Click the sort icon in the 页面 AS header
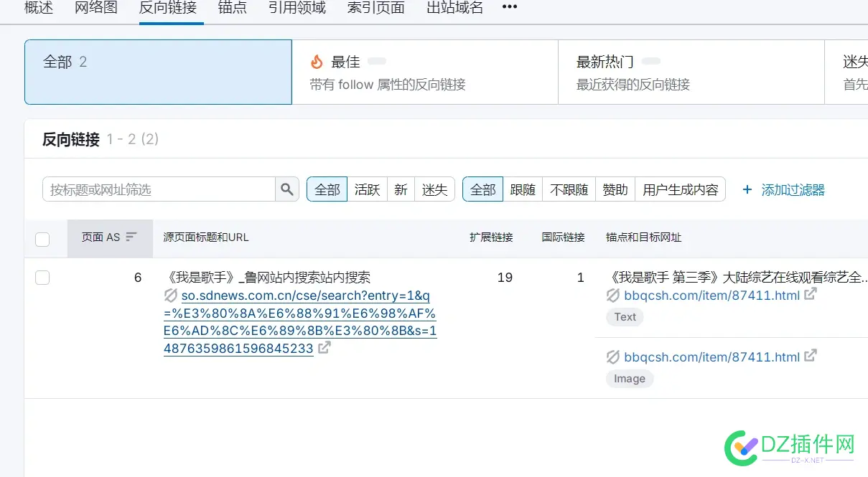 click(131, 239)
